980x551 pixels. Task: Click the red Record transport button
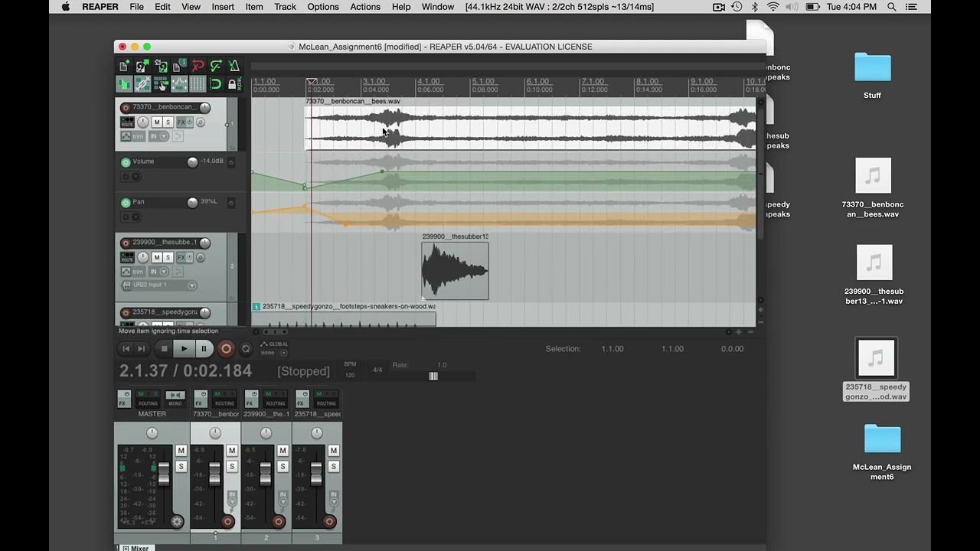[226, 349]
